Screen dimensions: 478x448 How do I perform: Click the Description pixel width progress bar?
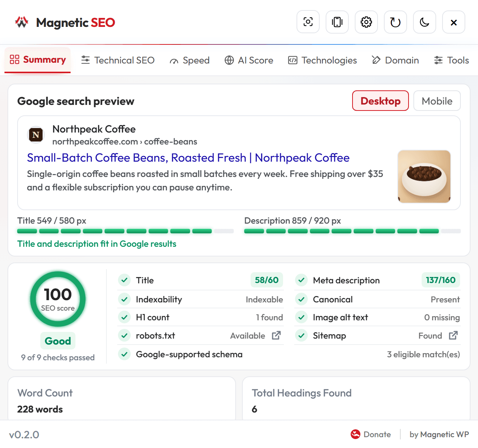353,231
